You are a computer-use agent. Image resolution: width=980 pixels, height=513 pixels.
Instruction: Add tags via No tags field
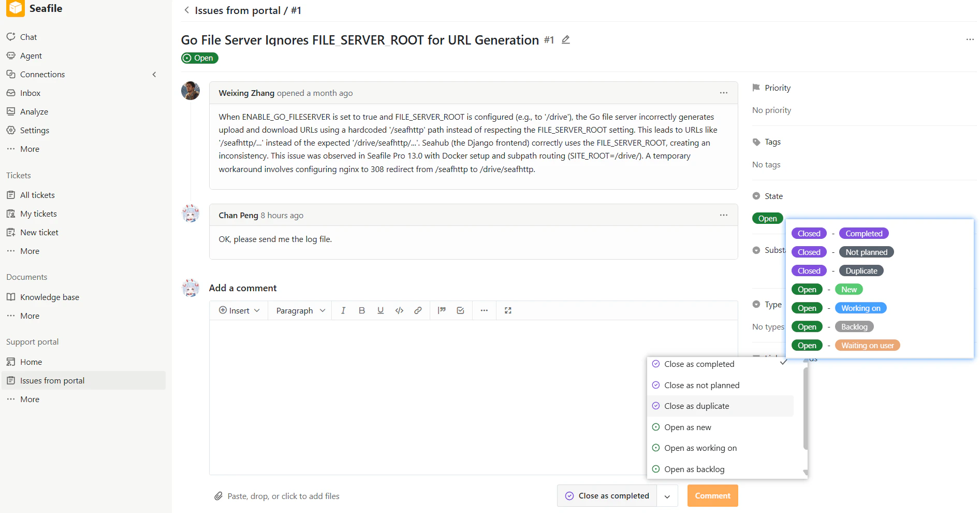[766, 164]
